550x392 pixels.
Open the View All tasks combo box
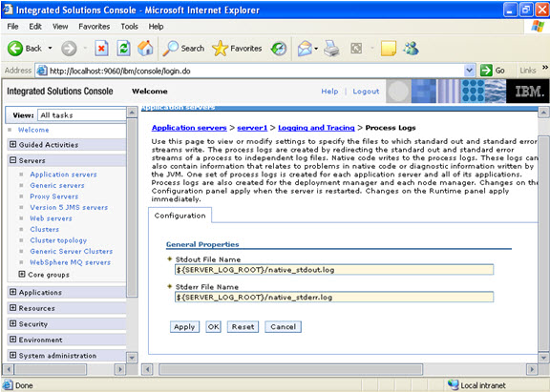(x=82, y=114)
